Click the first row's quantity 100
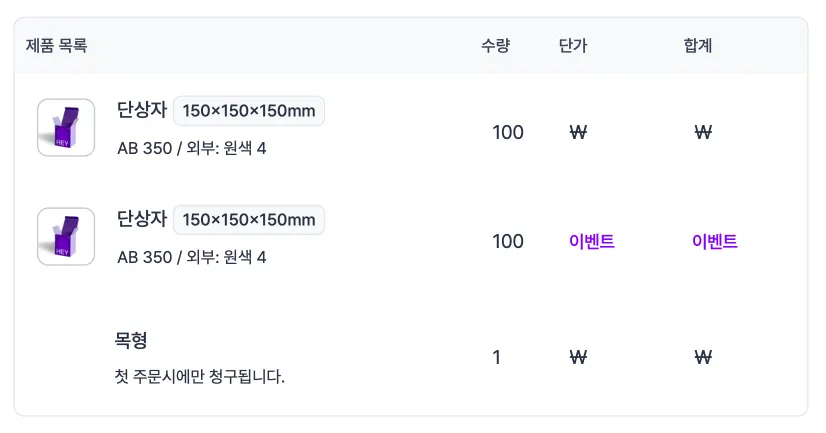Image resolution: width=826 pixels, height=433 pixels. click(508, 132)
